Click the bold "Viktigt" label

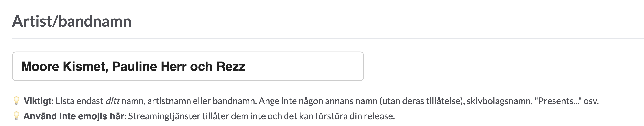point(37,101)
